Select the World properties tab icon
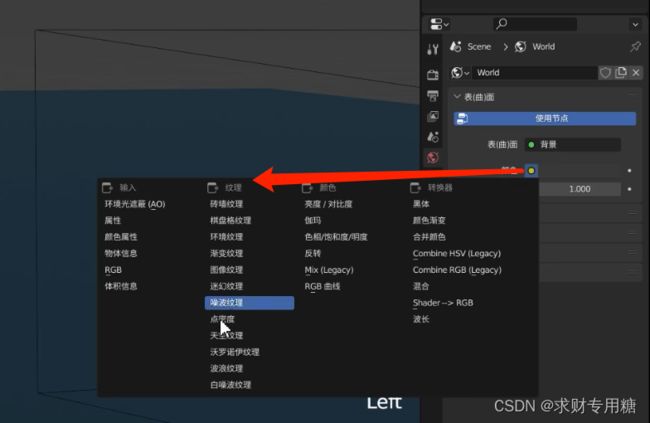Screen dimensions: 650x423 pos(433,158)
